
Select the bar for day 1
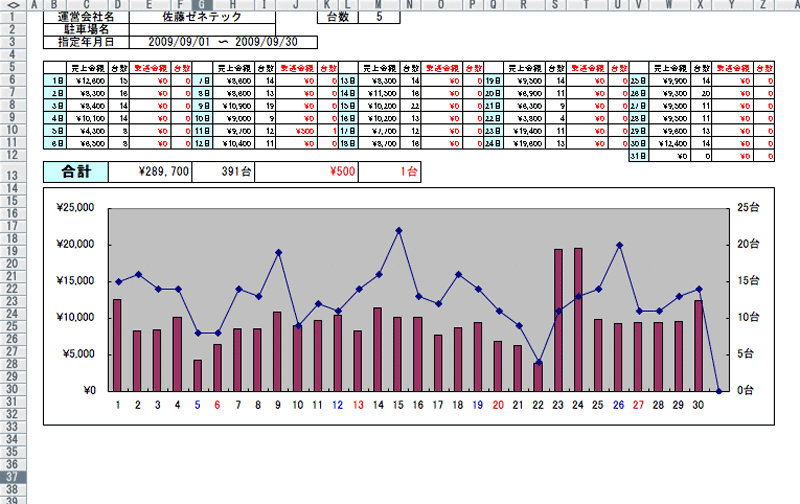coord(117,345)
